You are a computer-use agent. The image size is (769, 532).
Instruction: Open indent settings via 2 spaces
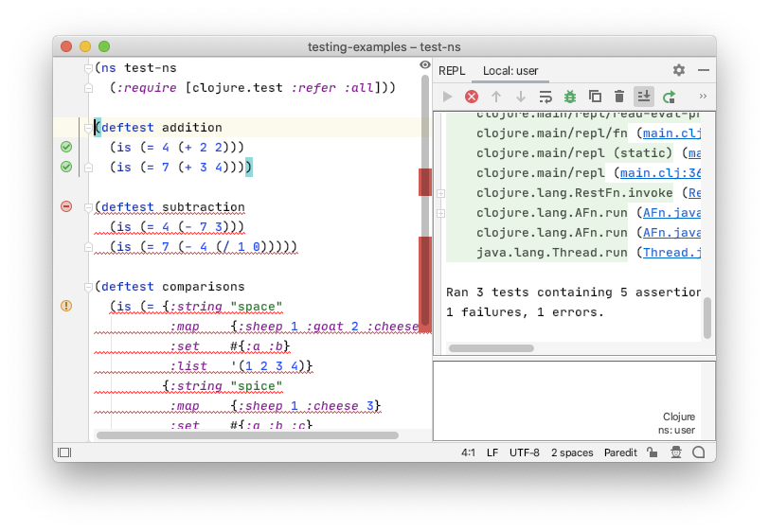point(572,452)
